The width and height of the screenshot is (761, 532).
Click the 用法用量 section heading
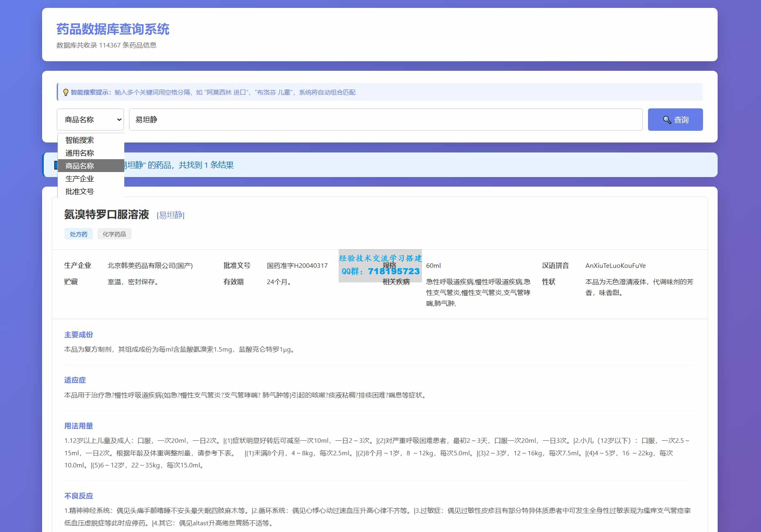click(78, 426)
